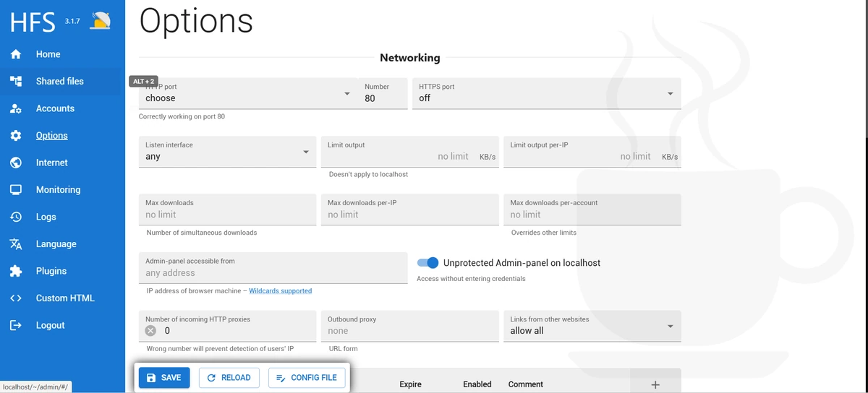Click the Networking section heading
Viewport: 868px width, 393px height.
410,58
